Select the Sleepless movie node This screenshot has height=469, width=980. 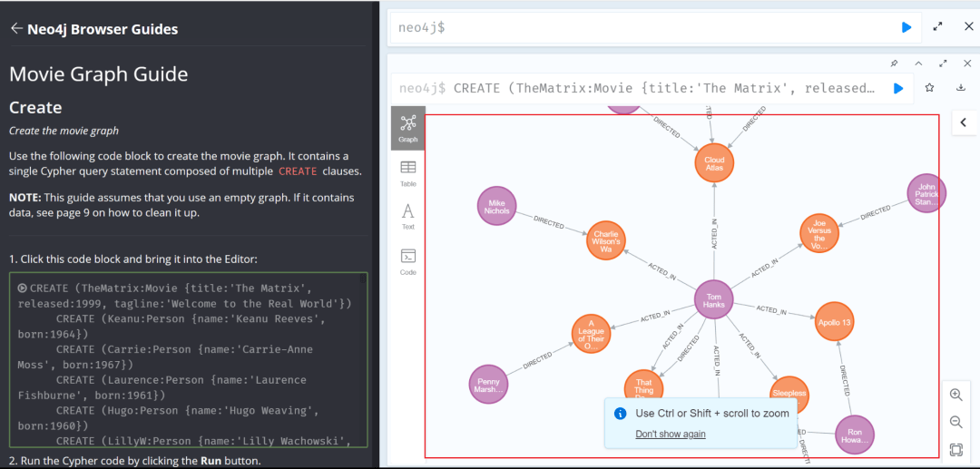[x=789, y=395]
